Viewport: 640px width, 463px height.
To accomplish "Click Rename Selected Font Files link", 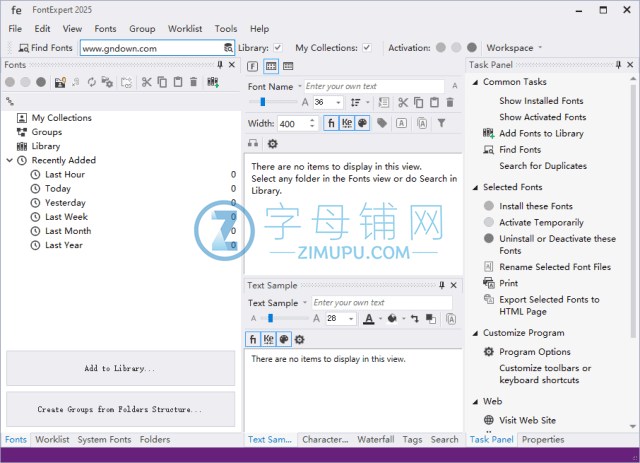I will point(555,267).
